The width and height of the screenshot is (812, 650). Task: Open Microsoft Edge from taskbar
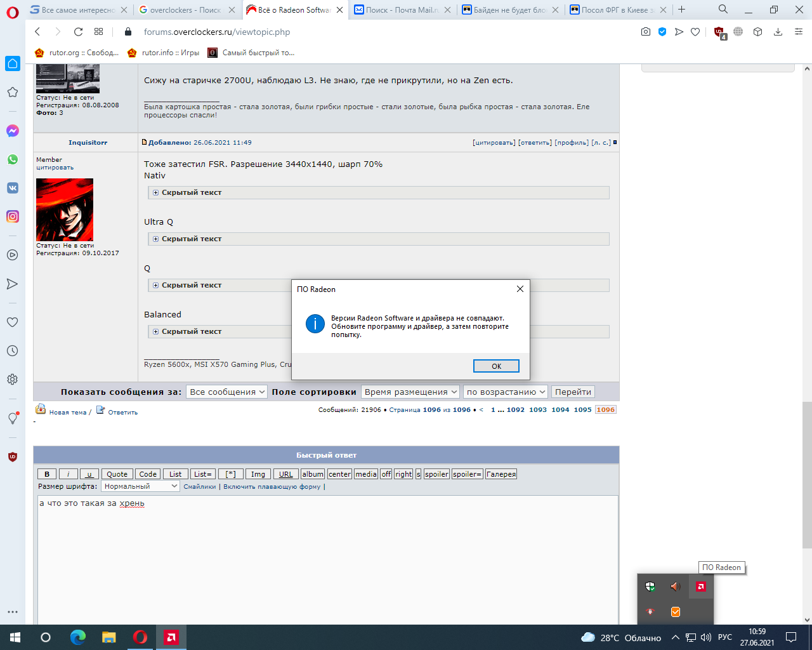[x=78, y=637]
